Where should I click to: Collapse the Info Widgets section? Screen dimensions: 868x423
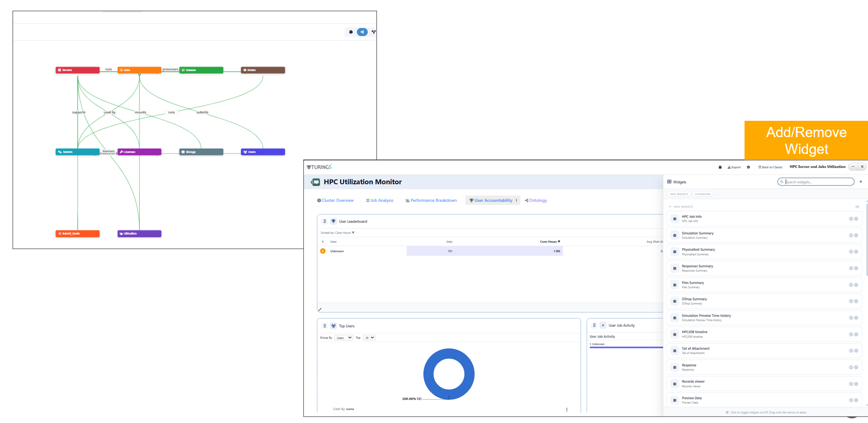point(670,207)
